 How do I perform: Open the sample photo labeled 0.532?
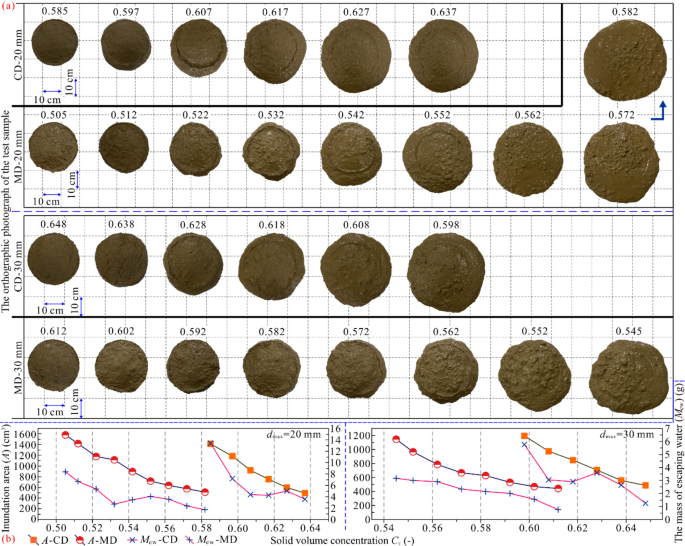pyautogui.click(x=271, y=151)
